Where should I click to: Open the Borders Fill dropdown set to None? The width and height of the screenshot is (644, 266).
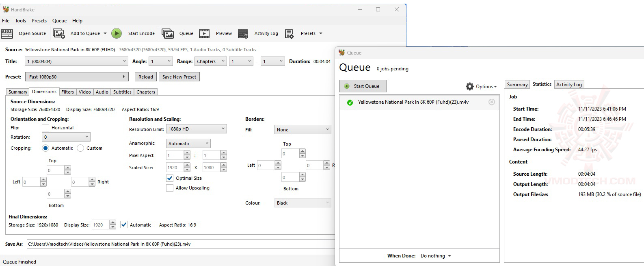click(x=303, y=130)
